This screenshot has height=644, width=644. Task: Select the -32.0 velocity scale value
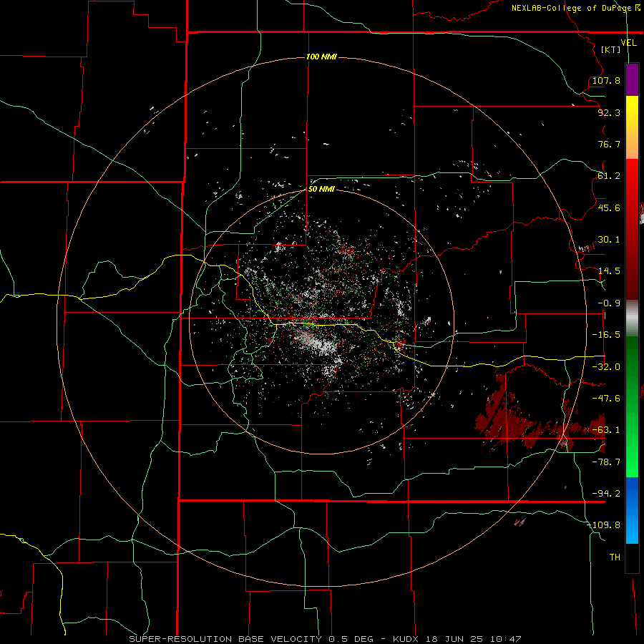click(x=606, y=367)
